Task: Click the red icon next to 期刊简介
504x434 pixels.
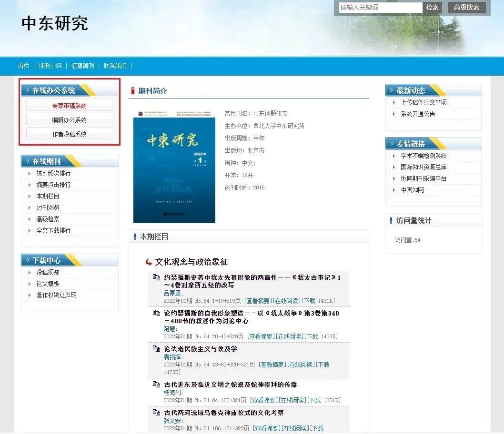Action: coord(133,91)
